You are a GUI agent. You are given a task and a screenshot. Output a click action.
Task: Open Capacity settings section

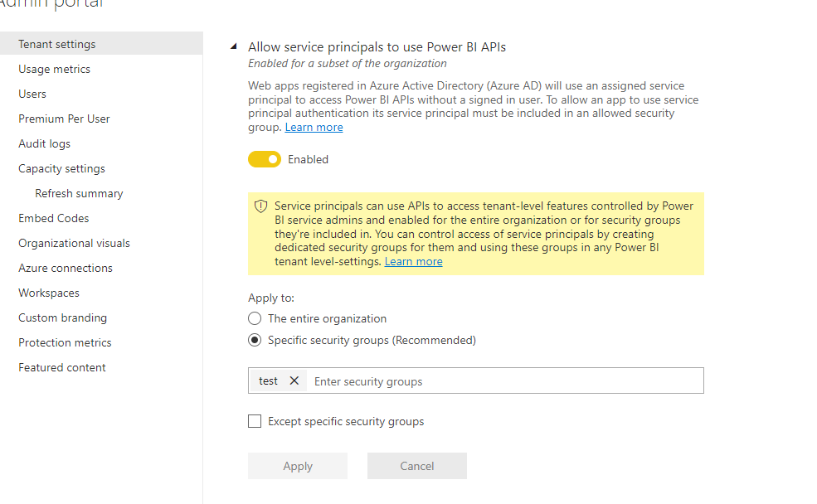pyautogui.click(x=61, y=169)
